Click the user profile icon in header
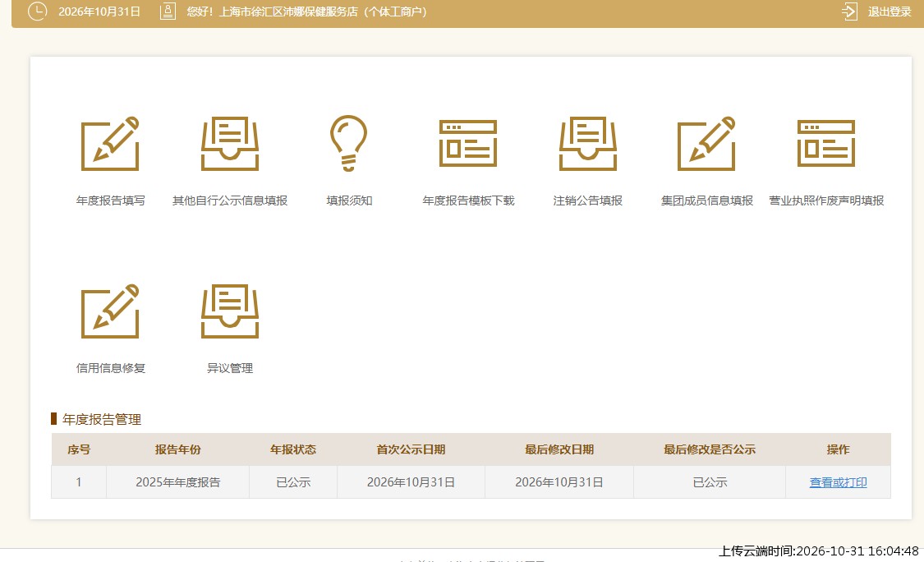Screen dimensions: 924x562 click(168, 12)
